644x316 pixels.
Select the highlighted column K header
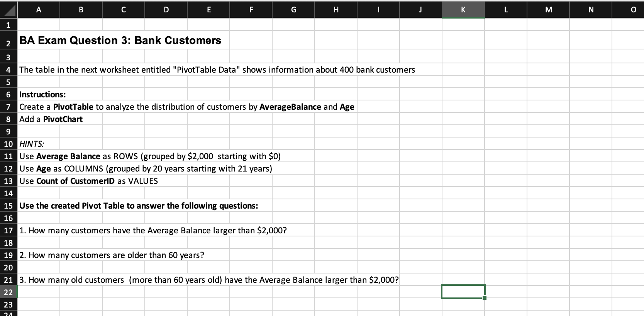(463, 10)
